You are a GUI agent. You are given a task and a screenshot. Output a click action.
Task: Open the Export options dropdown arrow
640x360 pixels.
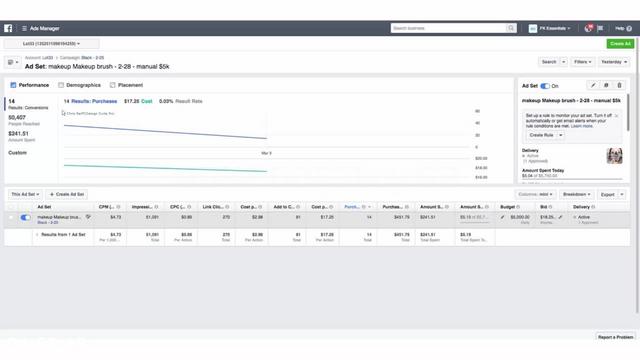[622, 194]
